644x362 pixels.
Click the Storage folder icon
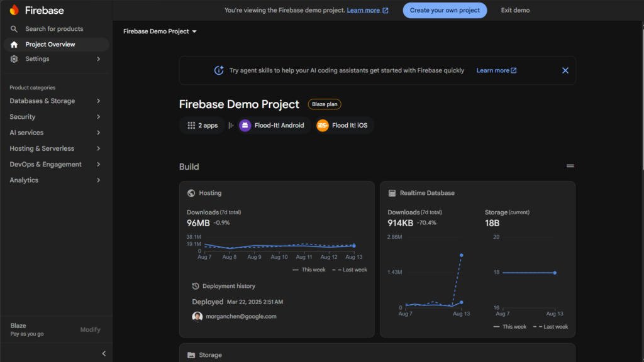click(191, 355)
